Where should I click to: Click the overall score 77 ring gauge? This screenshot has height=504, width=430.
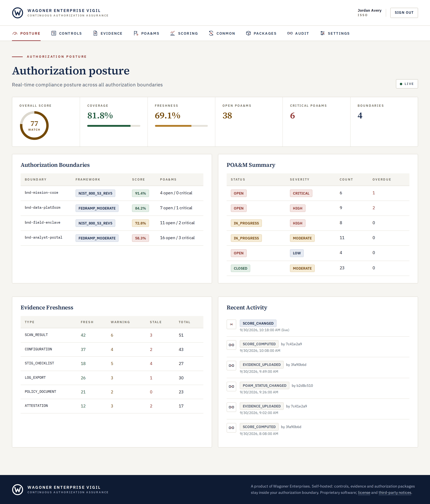coord(34,126)
